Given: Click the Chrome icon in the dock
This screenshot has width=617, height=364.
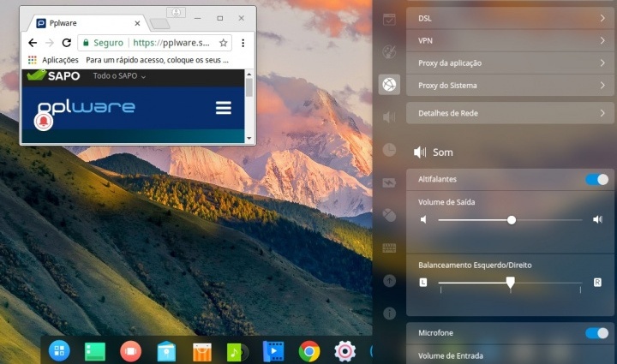Looking at the screenshot, I should [x=309, y=350].
